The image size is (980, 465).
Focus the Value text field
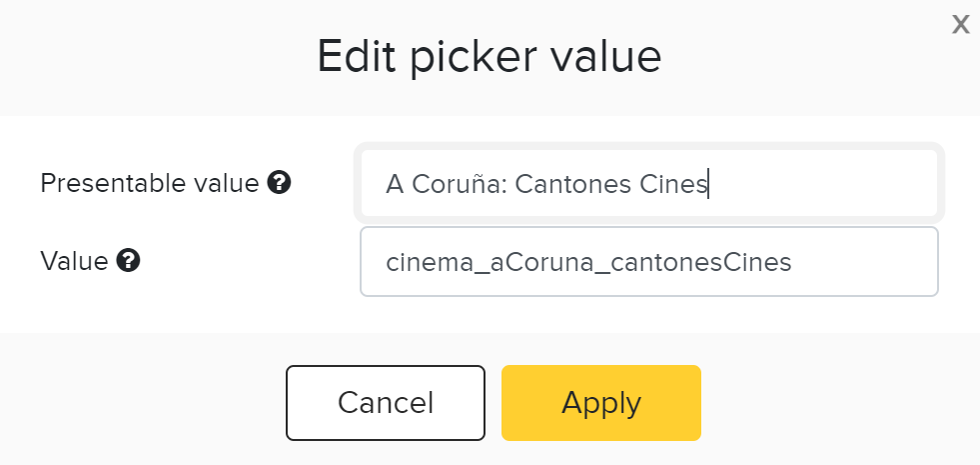tap(649, 262)
